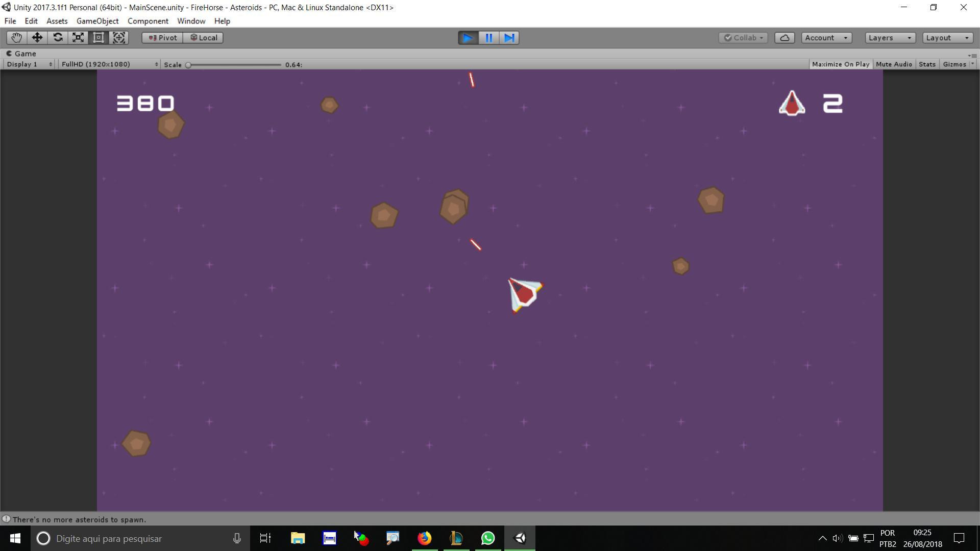Open the GameObject menu
Screen dimensions: 980x551
97,21
